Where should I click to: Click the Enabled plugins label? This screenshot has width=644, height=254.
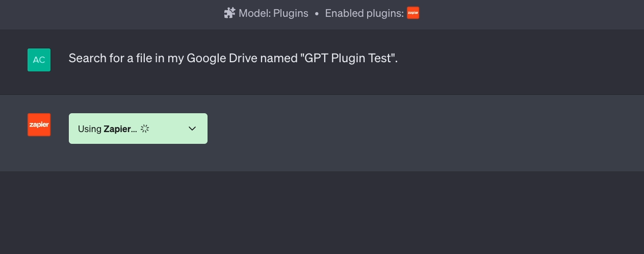click(x=364, y=14)
